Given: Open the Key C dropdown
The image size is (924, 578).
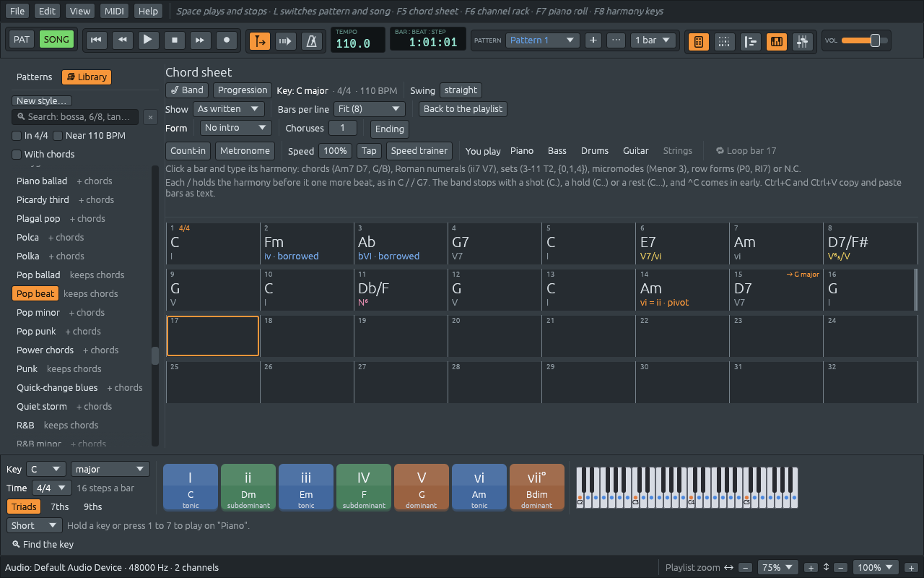Looking at the screenshot, I should pyautogui.click(x=46, y=469).
